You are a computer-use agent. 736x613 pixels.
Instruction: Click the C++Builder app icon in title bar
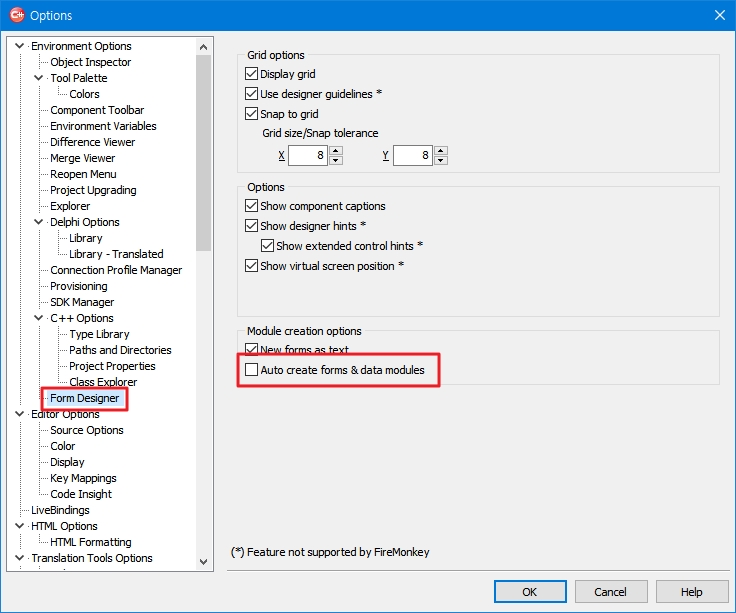[x=16, y=15]
